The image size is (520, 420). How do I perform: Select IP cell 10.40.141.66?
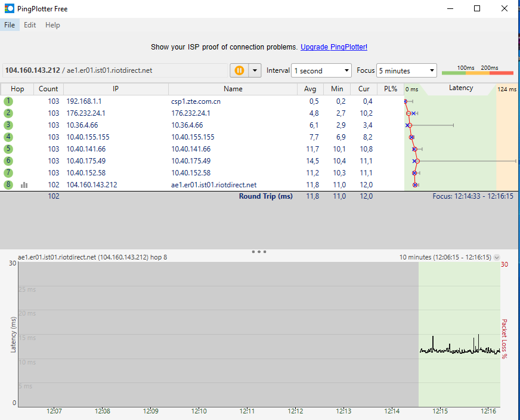pos(86,149)
